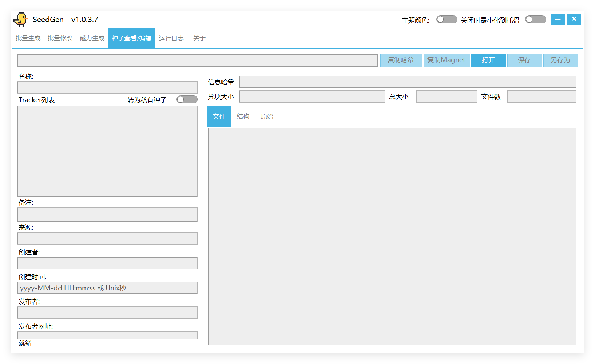Click the 另存为 button
Viewport: 595px width, 364px height.
click(560, 60)
